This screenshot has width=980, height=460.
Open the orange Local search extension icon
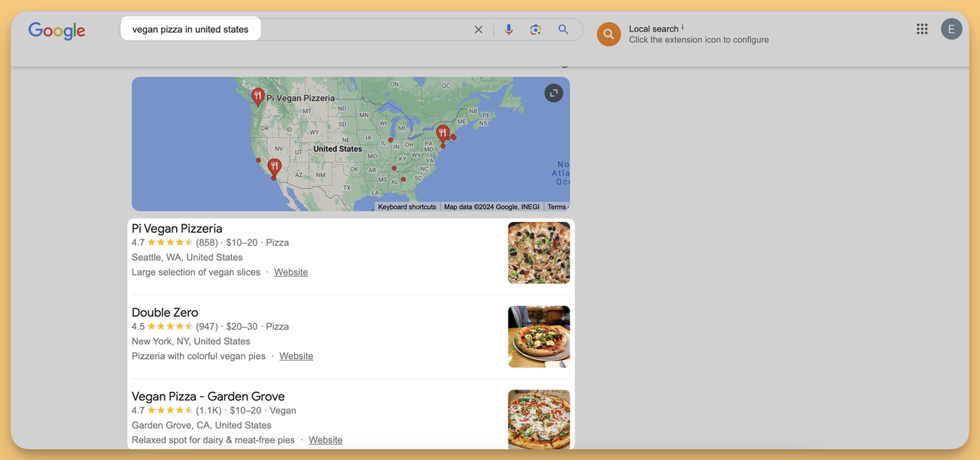pyautogui.click(x=609, y=34)
